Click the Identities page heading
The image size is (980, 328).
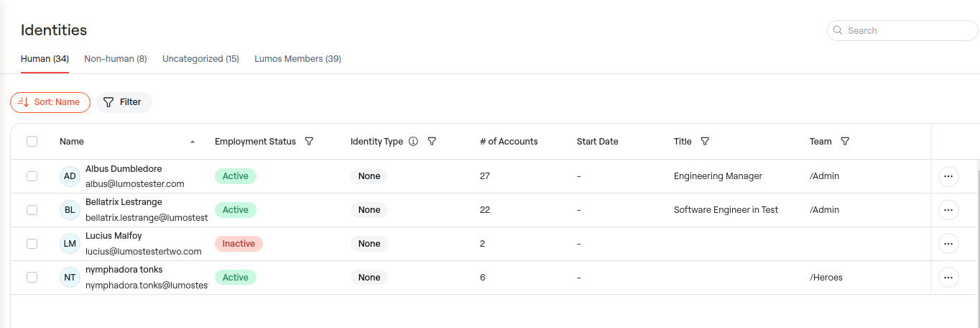pyautogui.click(x=54, y=30)
